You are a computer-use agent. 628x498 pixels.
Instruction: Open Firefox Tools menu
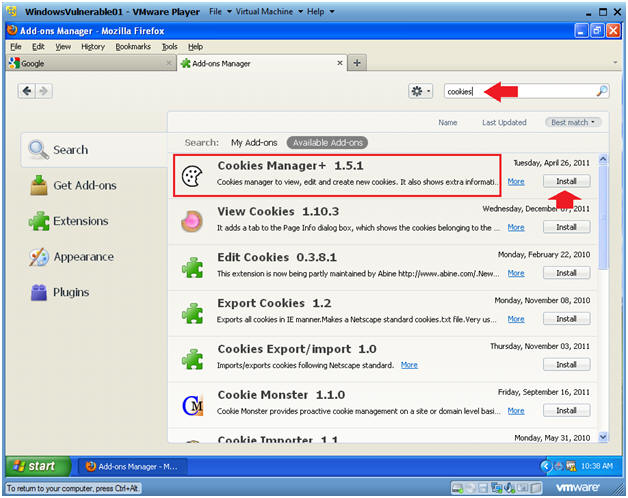pyautogui.click(x=169, y=47)
